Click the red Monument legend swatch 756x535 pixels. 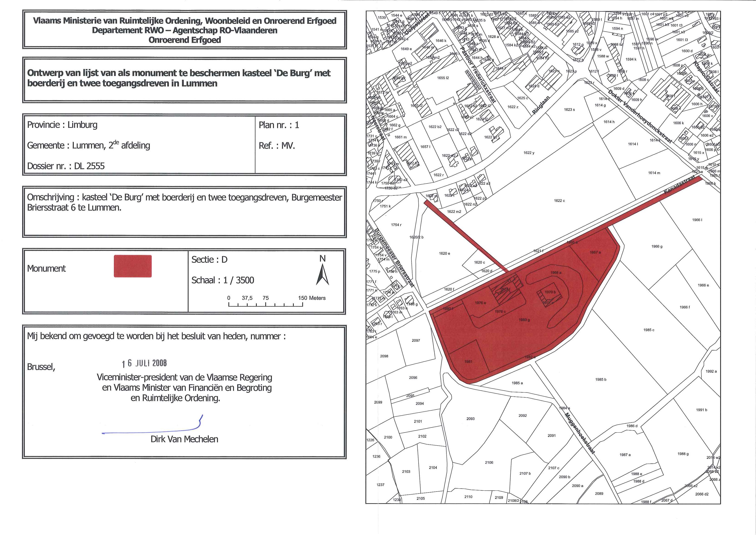[x=132, y=266]
